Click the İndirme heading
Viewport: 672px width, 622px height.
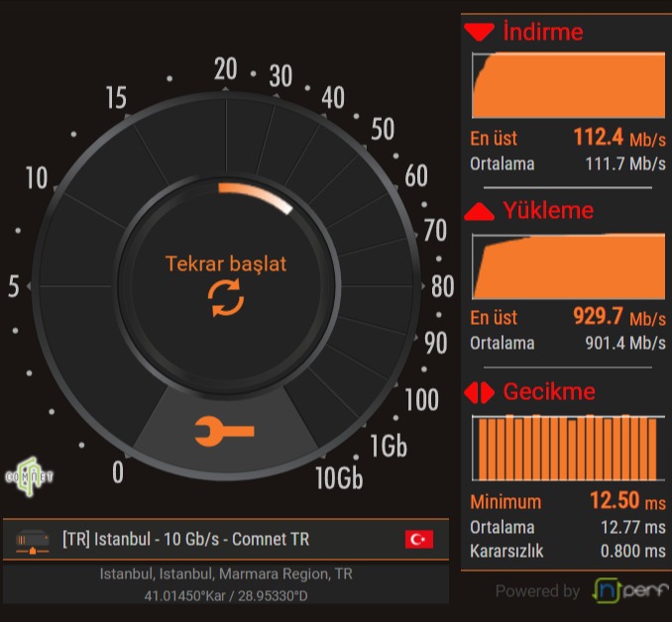pyautogui.click(x=543, y=32)
